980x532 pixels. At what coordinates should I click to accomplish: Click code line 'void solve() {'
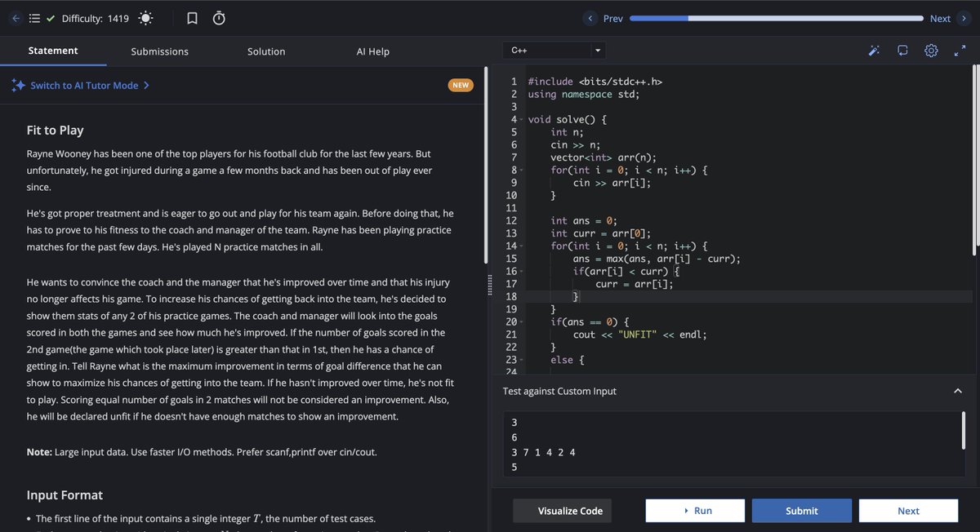[x=567, y=120]
